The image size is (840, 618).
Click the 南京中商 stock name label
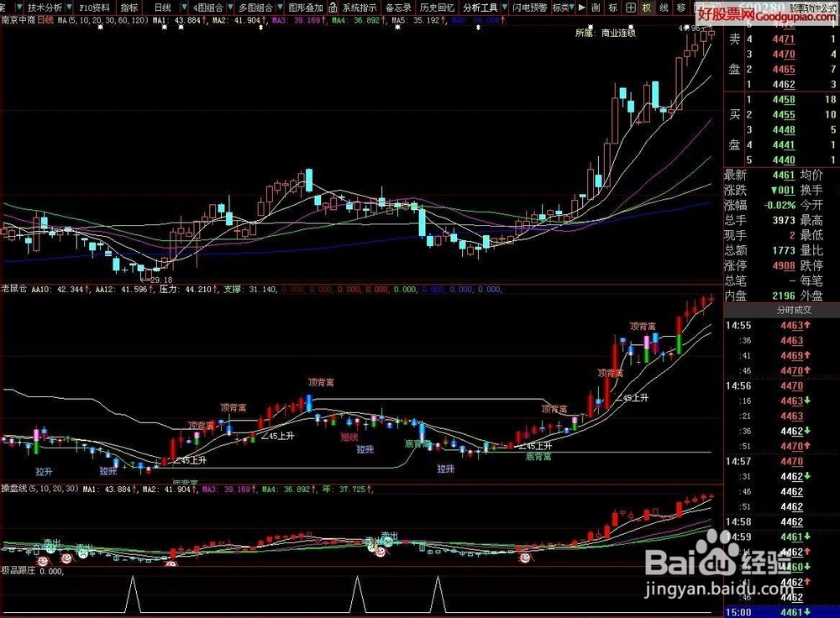(18, 20)
